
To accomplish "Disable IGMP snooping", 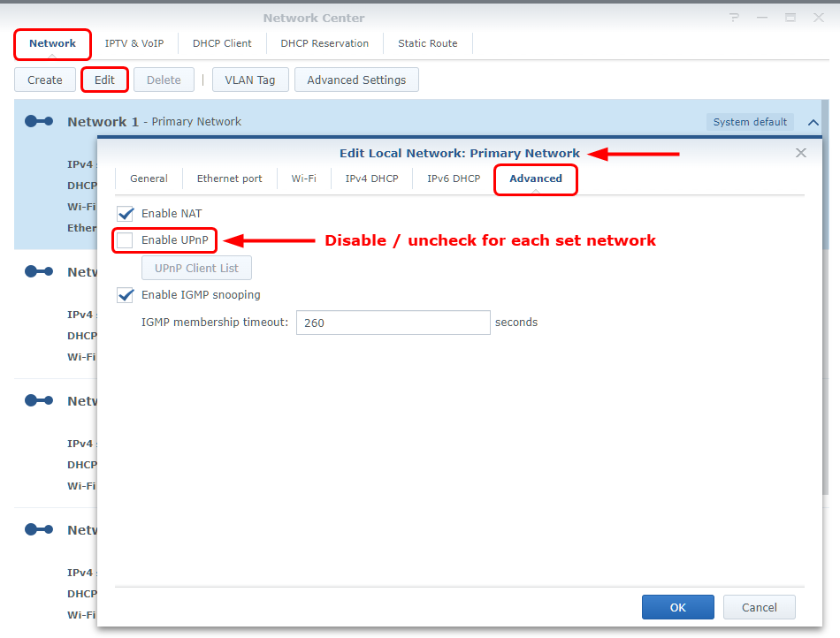I will (x=125, y=295).
